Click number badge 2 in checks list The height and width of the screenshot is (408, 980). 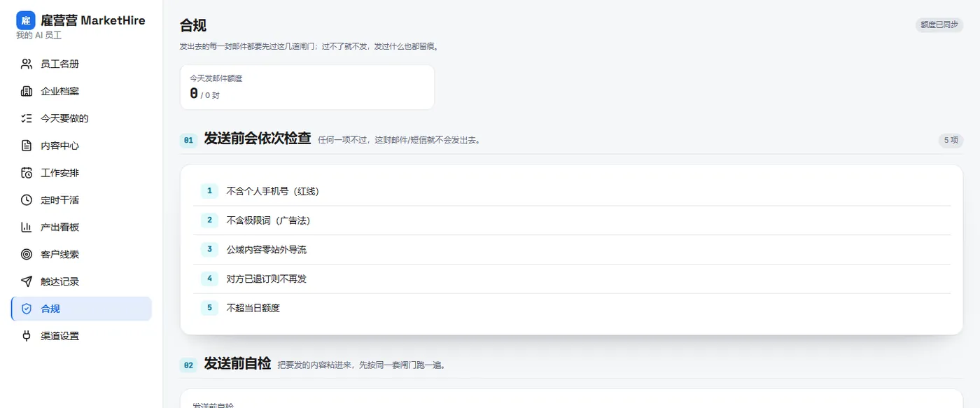pyautogui.click(x=209, y=220)
